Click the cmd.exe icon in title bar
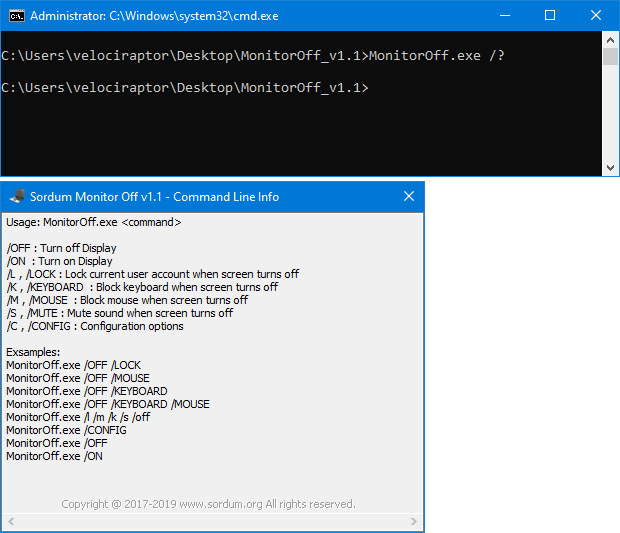The width and height of the screenshot is (620, 533). (15, 16)
